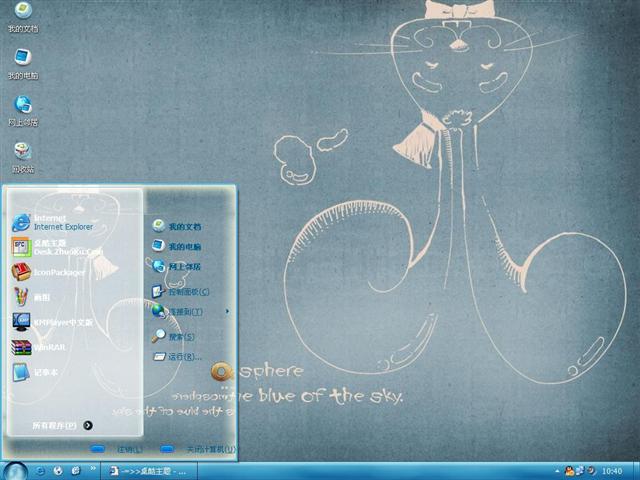Open the volume control tray icon
Screen dimensions: 640x480
click(x=591, y=471)
